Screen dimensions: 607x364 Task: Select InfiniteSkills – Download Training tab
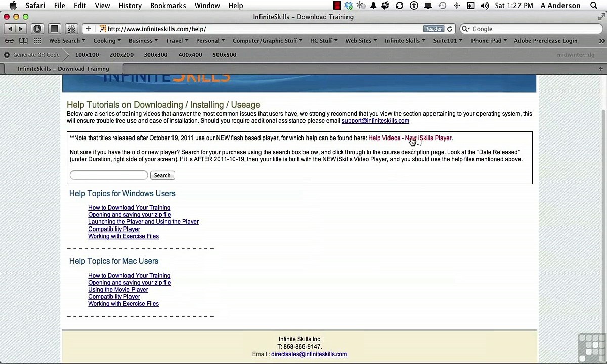63,69
